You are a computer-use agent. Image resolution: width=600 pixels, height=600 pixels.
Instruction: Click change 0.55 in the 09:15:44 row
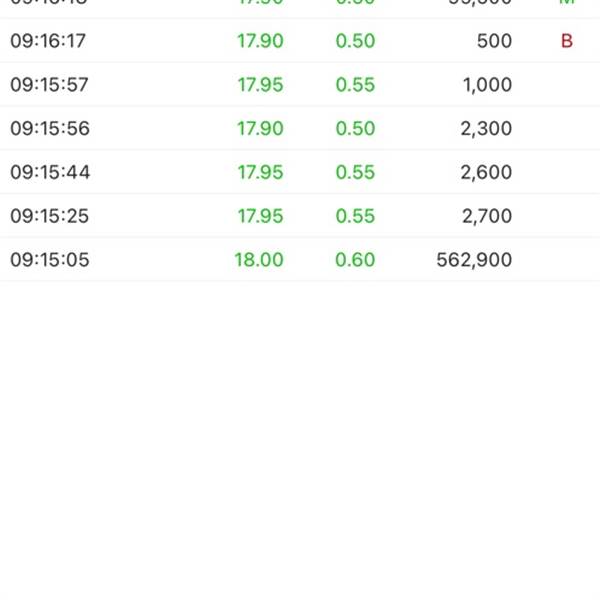click(x=355, y=172)
